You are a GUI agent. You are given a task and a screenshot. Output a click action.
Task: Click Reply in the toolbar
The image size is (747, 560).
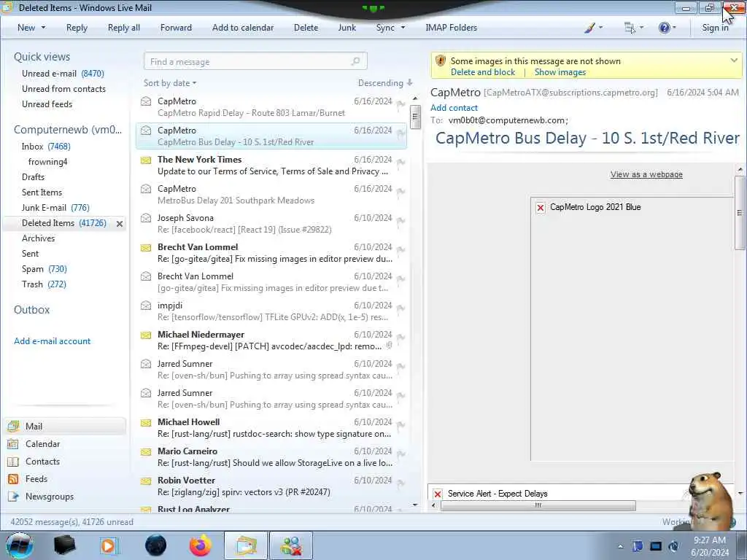point(77,28)
